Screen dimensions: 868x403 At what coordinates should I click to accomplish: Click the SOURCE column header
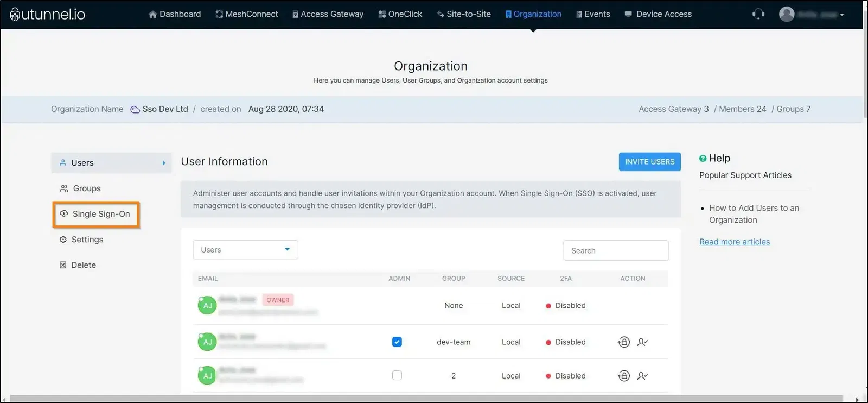point(511,279)
